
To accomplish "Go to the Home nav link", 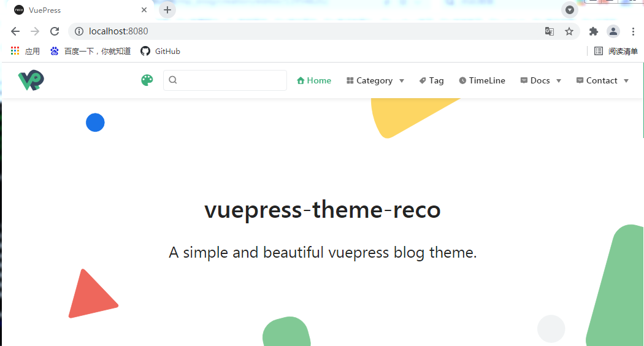I will pyautogui.click(x=314, y=80).
